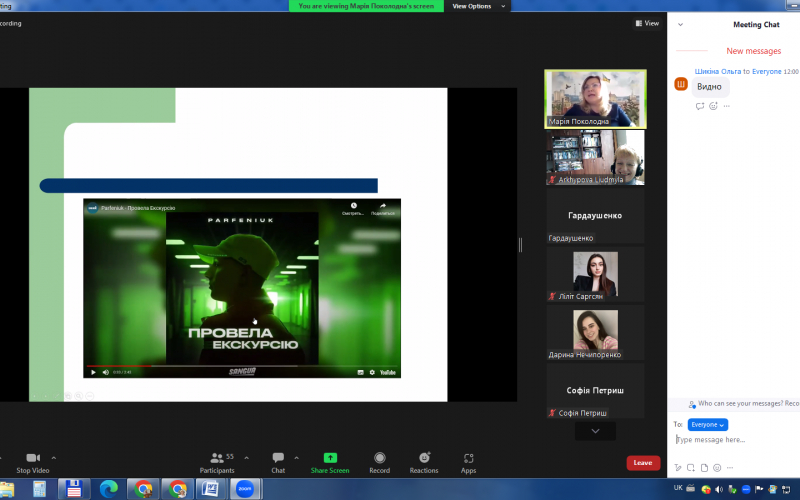The width and height of the screenshot is (800, 500).
Task: Click the "Видно" chat message bubble
Action: point(710,87)
